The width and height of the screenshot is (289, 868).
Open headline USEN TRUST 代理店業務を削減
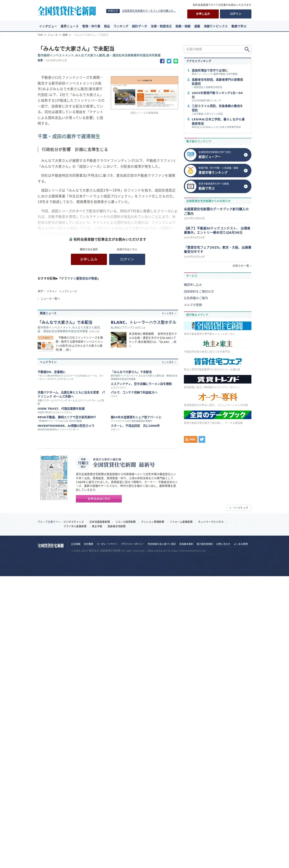tap(61, 409)
